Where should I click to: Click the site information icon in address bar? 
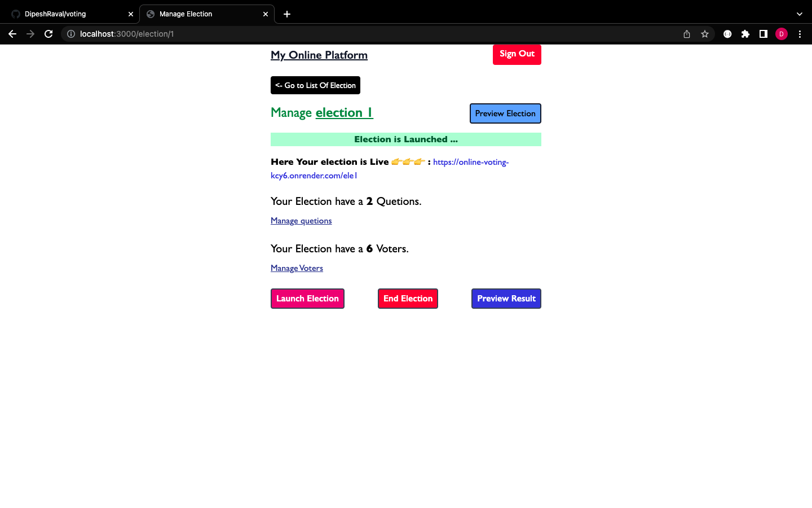[70, 34]
